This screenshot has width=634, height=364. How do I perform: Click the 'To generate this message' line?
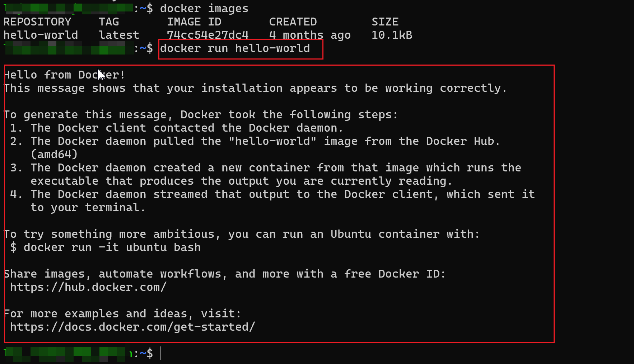coord(201,115)
